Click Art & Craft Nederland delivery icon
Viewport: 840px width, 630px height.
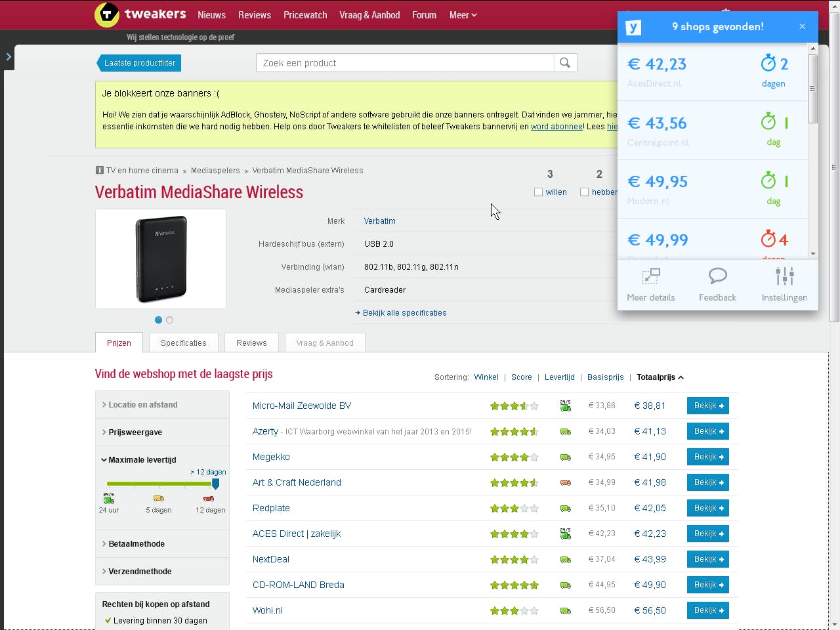point(565,483)
